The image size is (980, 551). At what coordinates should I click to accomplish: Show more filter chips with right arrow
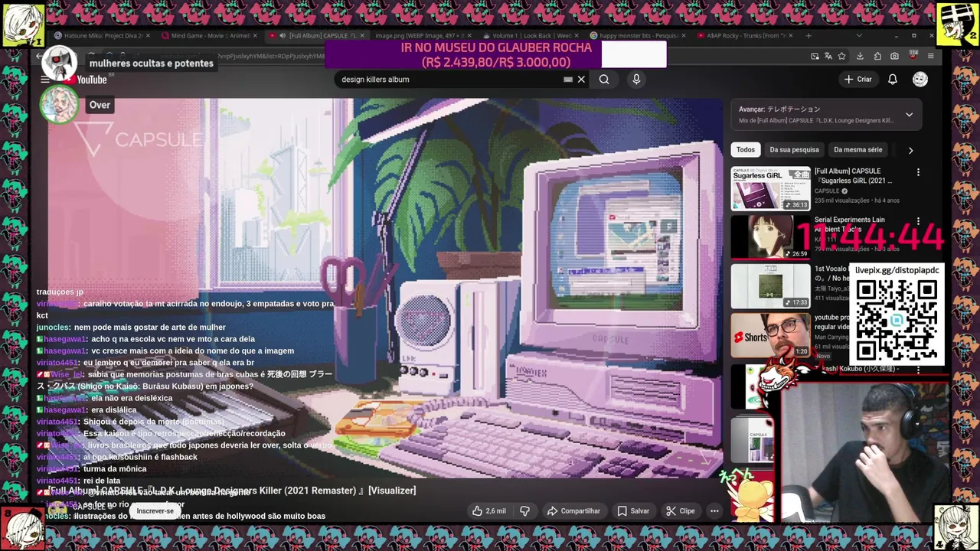910,150
